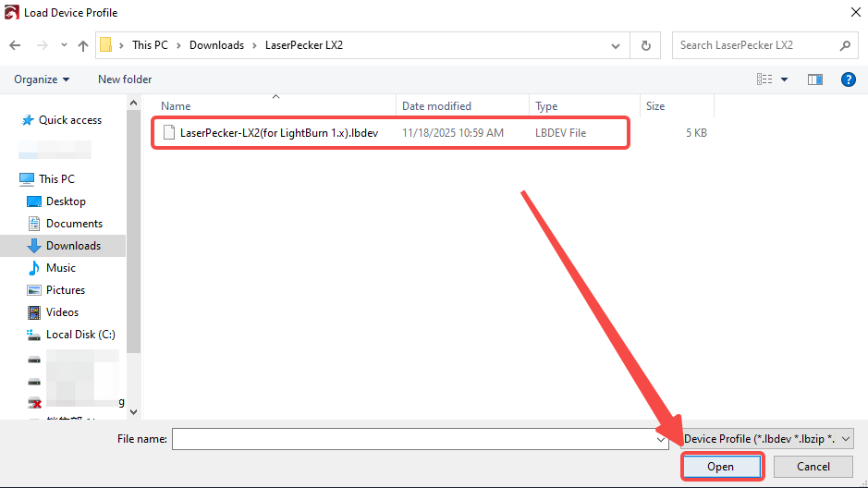
Task: Click the search magnifier icon
Action: coord(845,45)
